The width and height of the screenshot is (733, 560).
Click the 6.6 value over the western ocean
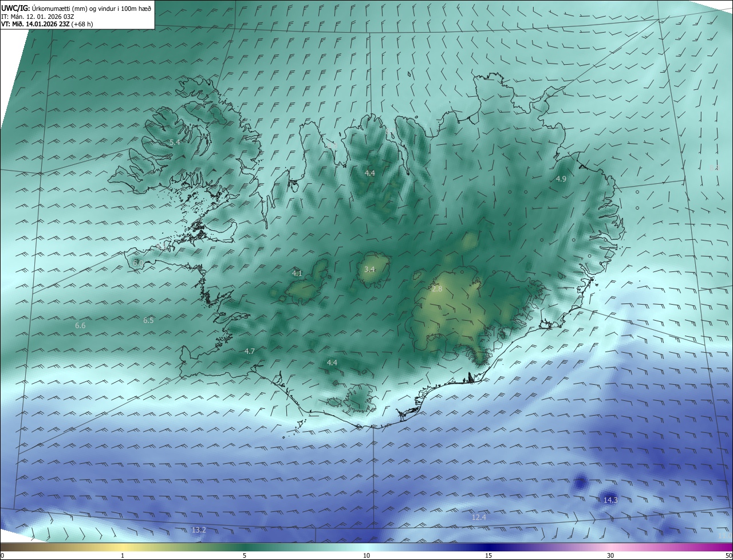(x=80, y=326)
